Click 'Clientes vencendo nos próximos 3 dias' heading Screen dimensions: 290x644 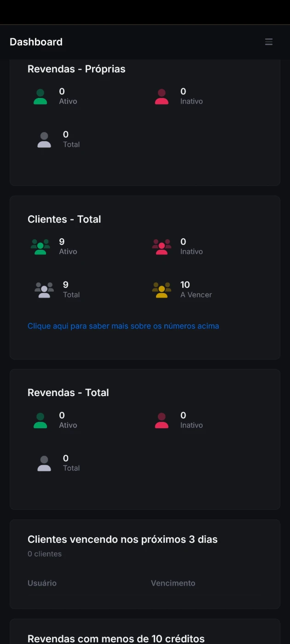[x=122, y=539]
